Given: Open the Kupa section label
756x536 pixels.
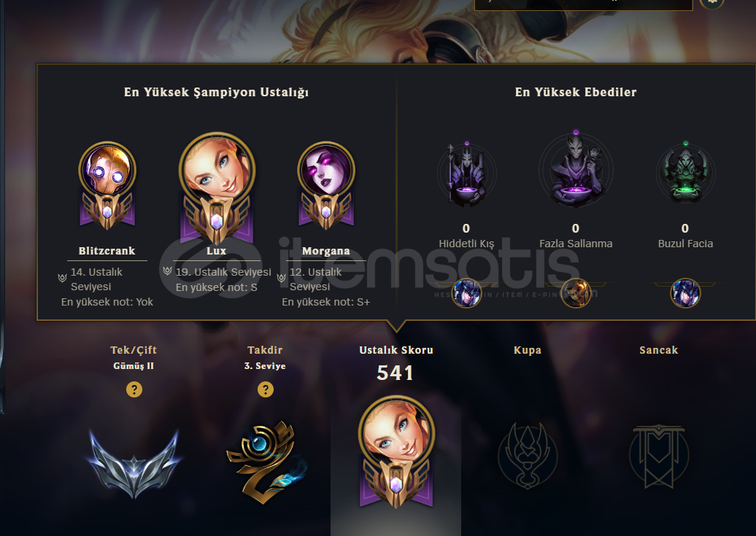Looking at the screenshot, I should (x=528, y=350).
